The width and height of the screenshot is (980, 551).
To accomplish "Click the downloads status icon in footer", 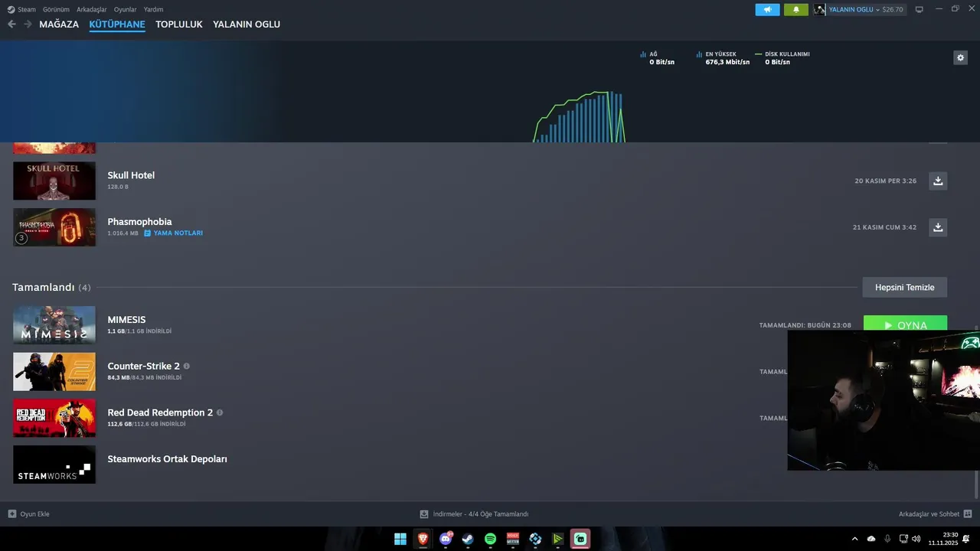I will [x=424, y=514].
